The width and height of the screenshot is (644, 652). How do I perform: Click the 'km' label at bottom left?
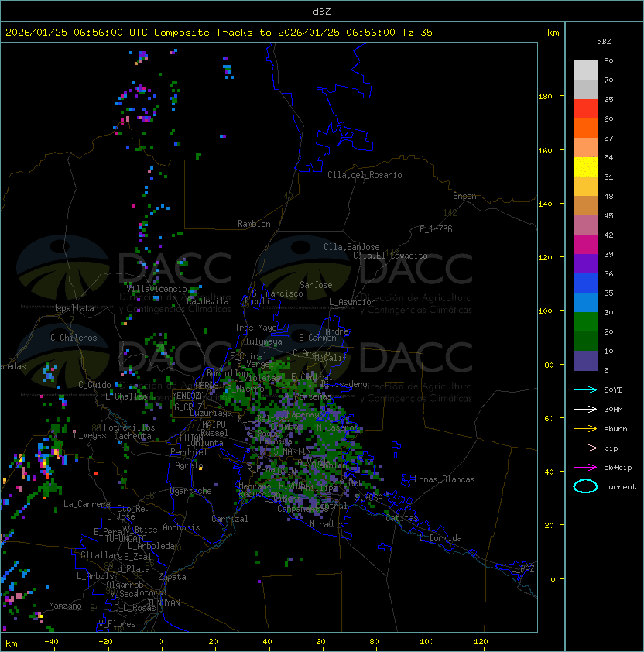tap(12, 643)
